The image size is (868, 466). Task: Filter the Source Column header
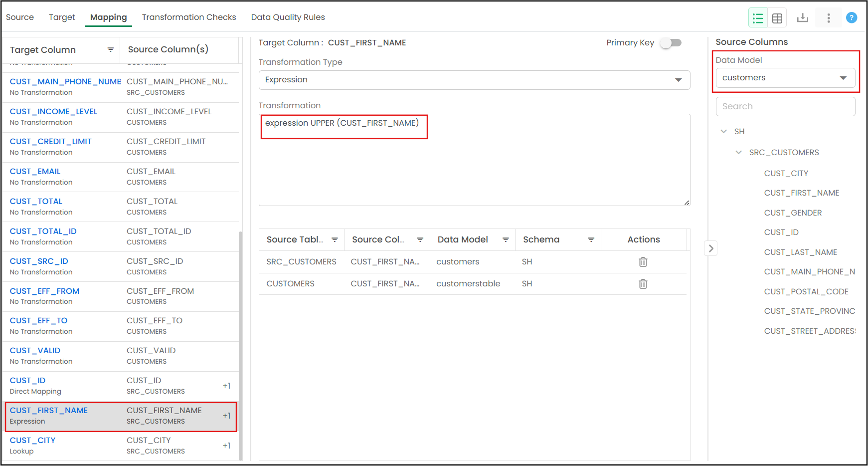coord(420,240)
